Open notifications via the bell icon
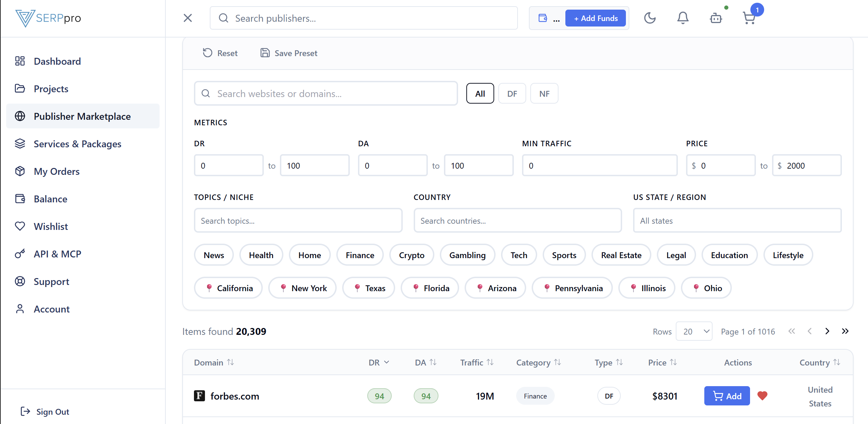 [x=683, y=18]
